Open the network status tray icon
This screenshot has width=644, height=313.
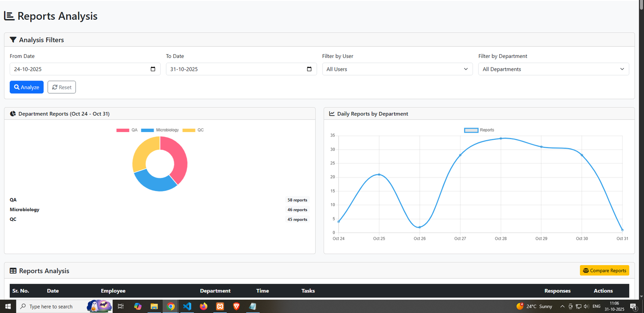[x=578, y=307]
